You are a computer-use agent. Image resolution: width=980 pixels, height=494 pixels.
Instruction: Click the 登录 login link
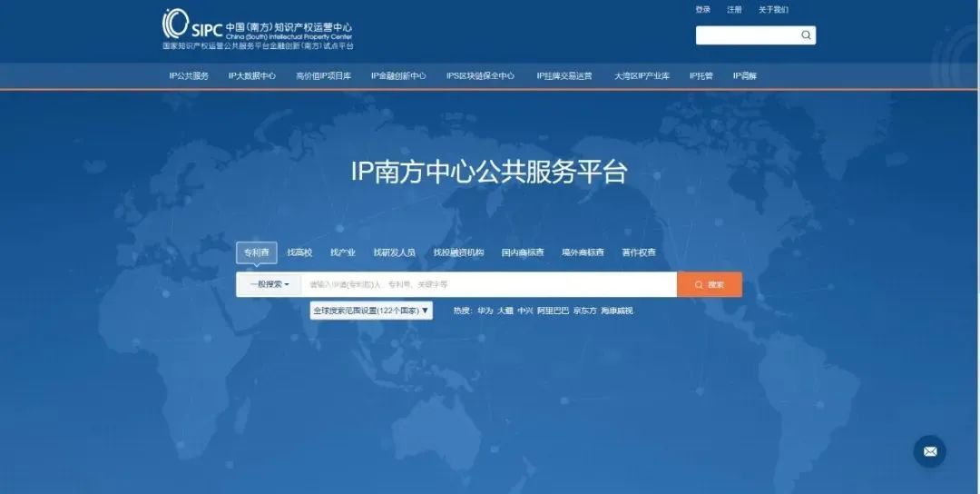(x=703, y=10)
